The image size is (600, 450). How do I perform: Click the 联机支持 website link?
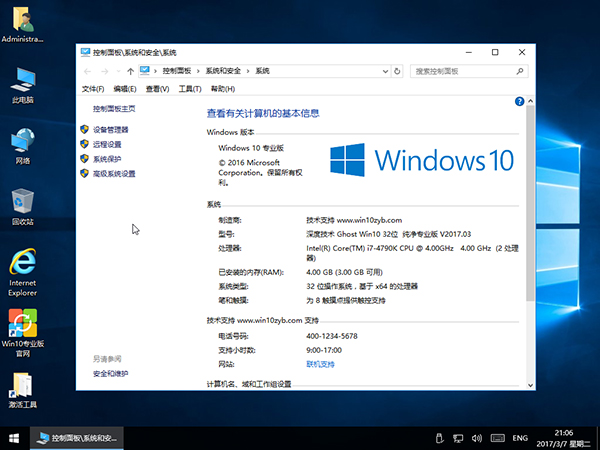(x=320, y=364)
